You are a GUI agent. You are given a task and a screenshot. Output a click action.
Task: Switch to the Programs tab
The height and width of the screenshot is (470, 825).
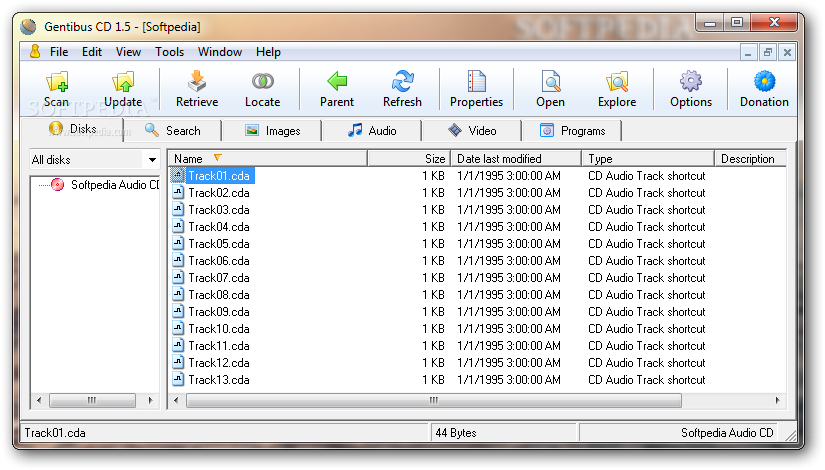(572, 131)
